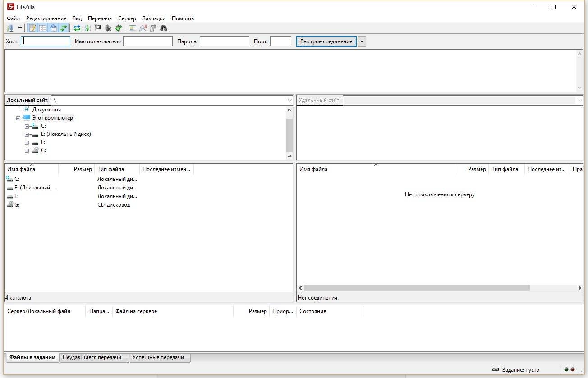This screenshot has width=588, height=378.
Task: Expand E: (Локальный диск) tree node
Action: (x=27, y=134)
